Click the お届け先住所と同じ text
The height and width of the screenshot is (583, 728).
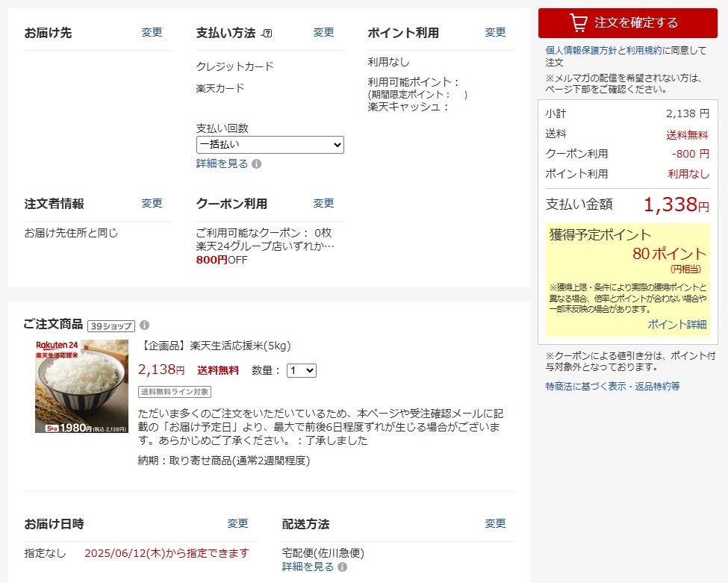(71, 233)
